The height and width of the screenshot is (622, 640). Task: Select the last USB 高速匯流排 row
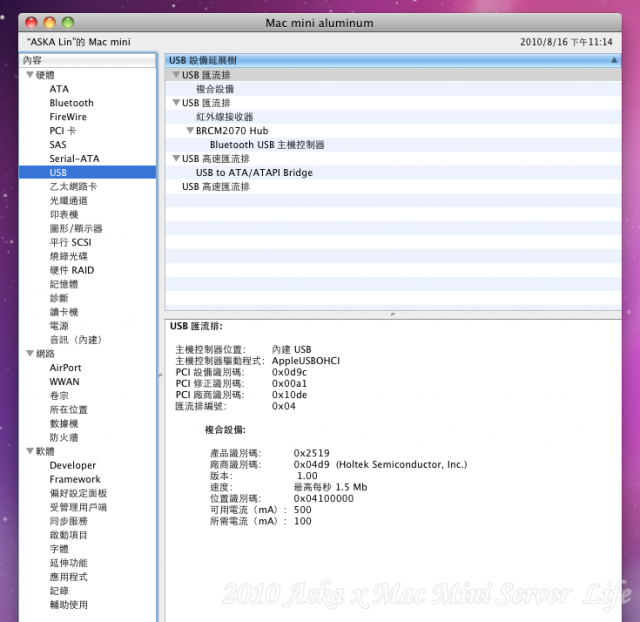coord(393,187)
